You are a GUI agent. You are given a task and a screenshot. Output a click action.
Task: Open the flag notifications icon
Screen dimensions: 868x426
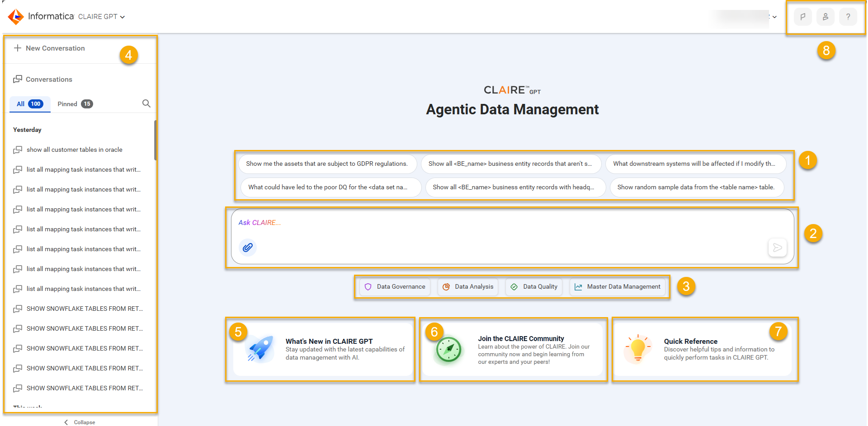point(803,17)
